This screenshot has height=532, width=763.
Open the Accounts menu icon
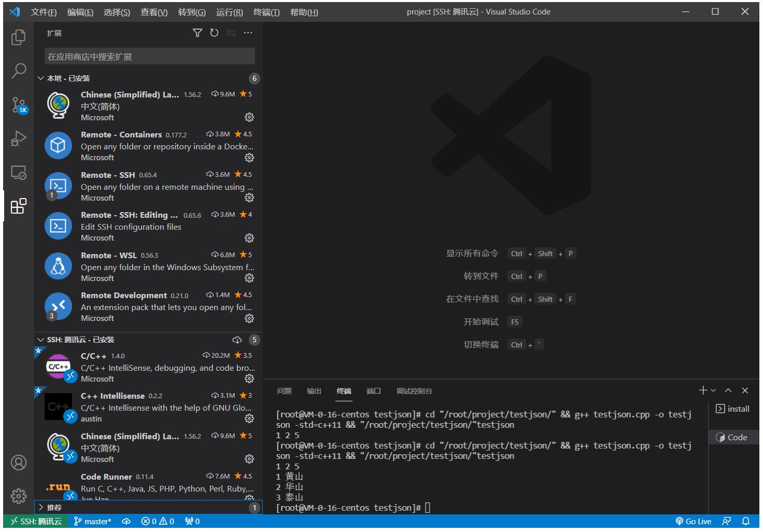(x=19, y=463)
